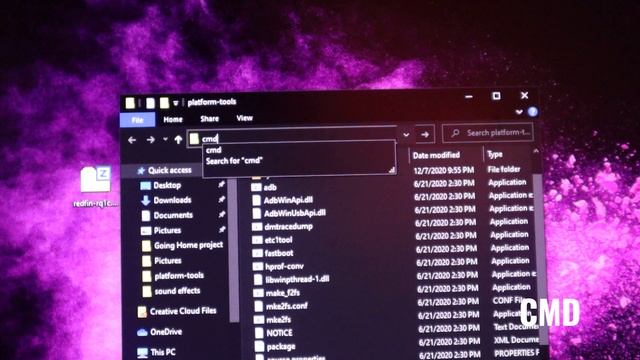Image resolution: width=640 pixels, height=360 pixels.
Task: Open sound effects folder
Action: tap(177, 291)
